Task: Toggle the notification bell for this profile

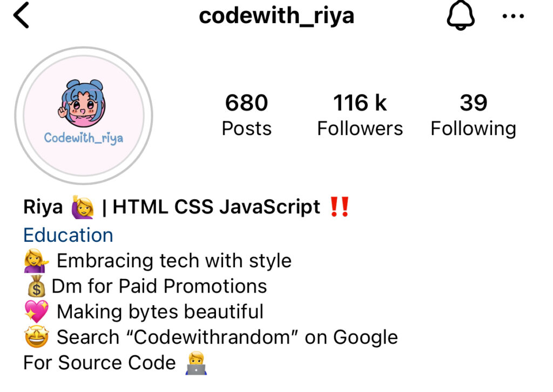Action: pyautogui.click(x=461, y=16)
